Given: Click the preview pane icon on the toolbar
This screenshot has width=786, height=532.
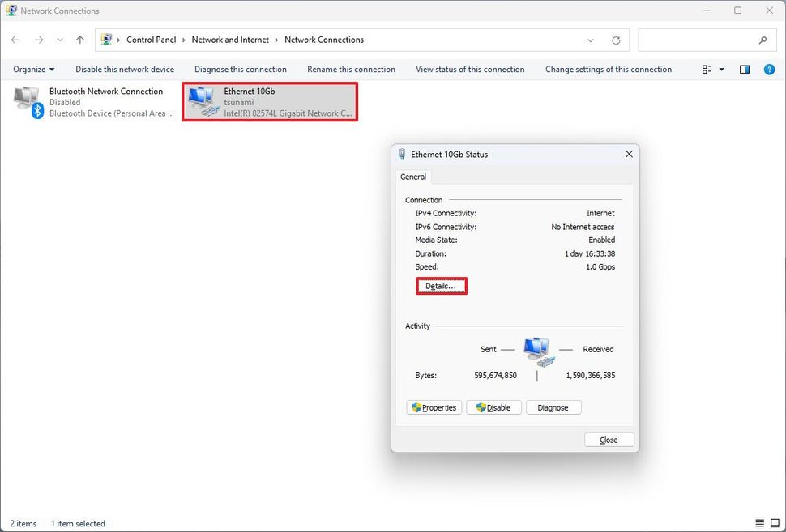Looking at the screenshot, I should coord(744,69).
